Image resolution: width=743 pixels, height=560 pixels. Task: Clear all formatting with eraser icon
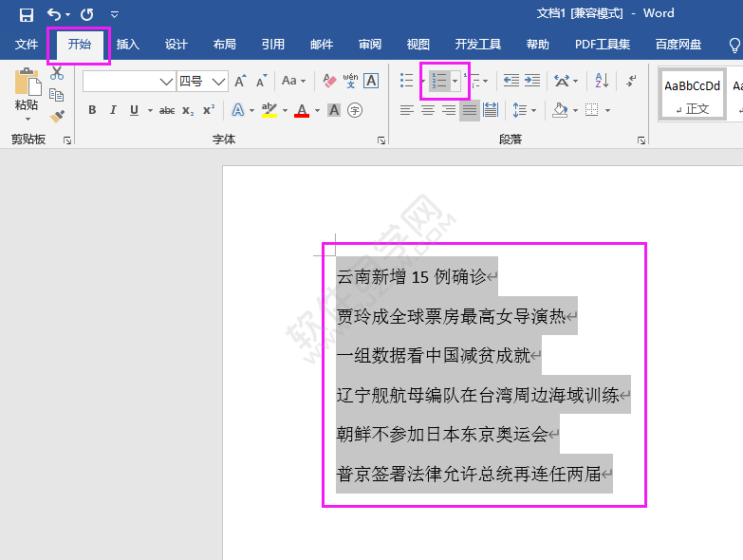pyautogui.click(x=329, y=81)
